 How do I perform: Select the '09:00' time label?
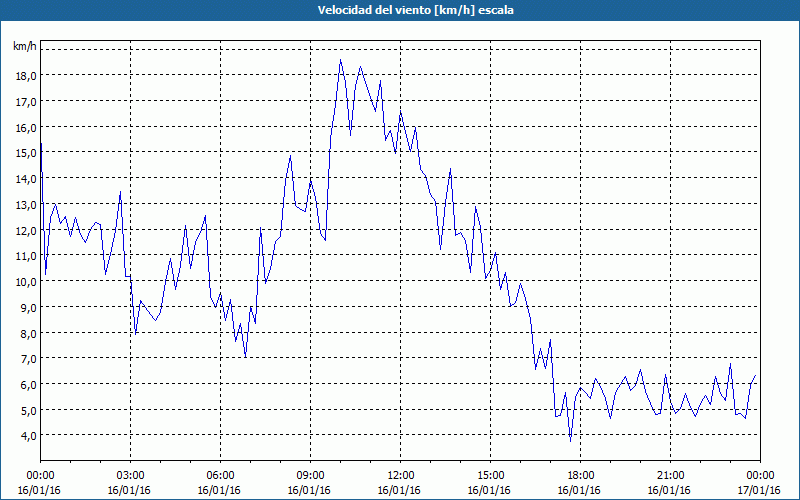(310, 476)
